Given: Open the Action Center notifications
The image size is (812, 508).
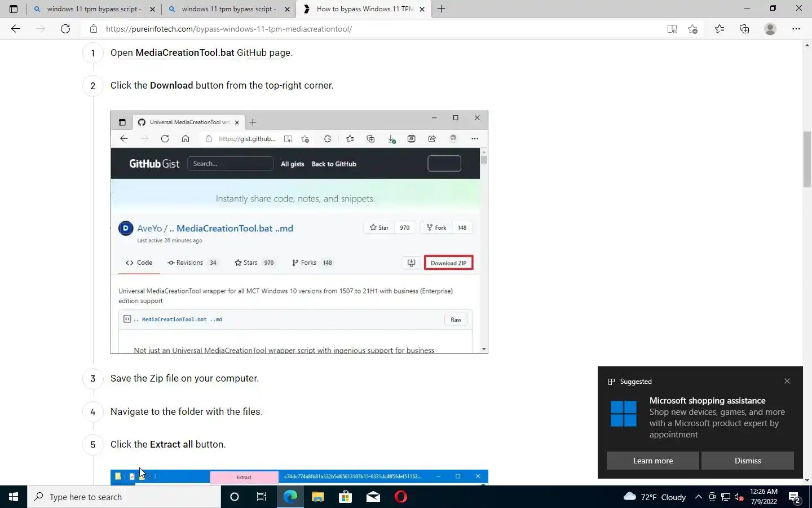Looking at the screenshot, I should click(795, 497).
